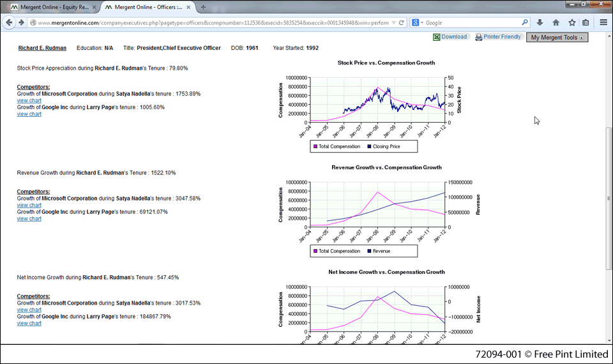The height and width of the screenshot is (364, 613).
Task: Open a new browser tab
Action: pos(203,7)
